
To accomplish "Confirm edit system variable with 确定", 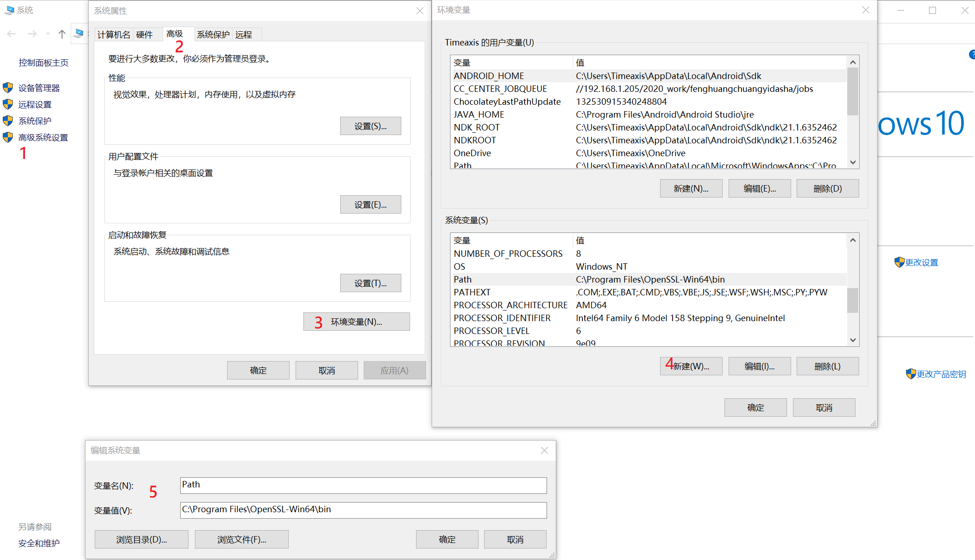I will click(x=447, y=539).
